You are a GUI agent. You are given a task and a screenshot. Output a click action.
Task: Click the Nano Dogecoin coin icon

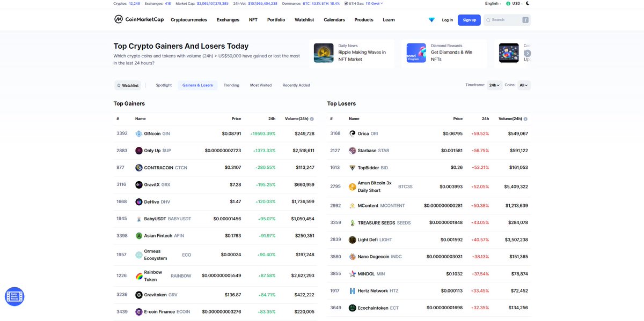(353, 257)
